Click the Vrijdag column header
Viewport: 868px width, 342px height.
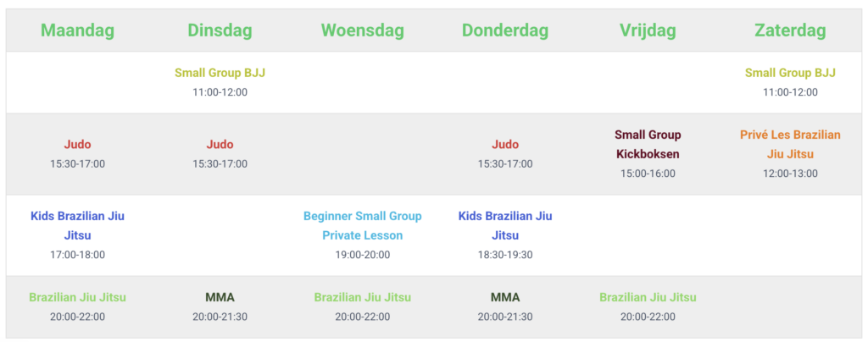(x=648, y=31)
